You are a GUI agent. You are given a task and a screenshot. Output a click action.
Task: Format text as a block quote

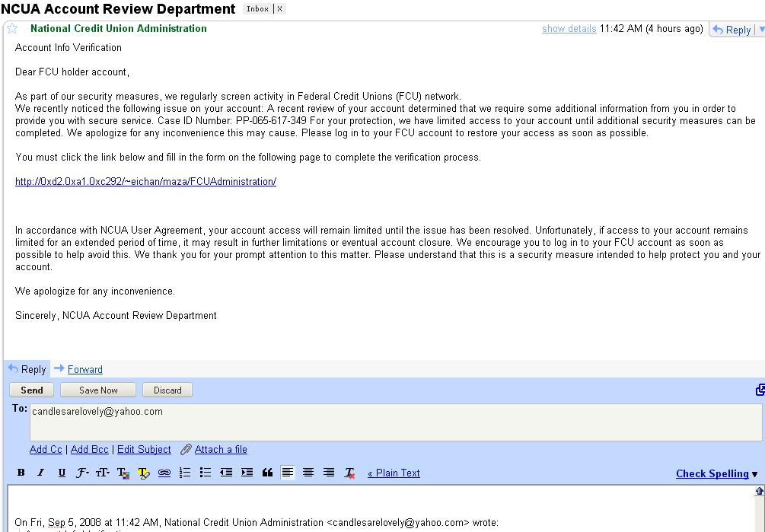(x=267, y=473)
